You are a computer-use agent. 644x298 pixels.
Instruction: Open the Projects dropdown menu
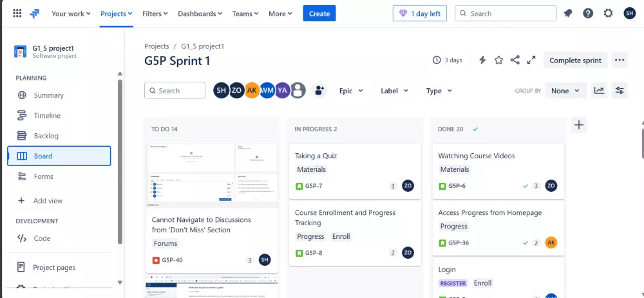116,14
